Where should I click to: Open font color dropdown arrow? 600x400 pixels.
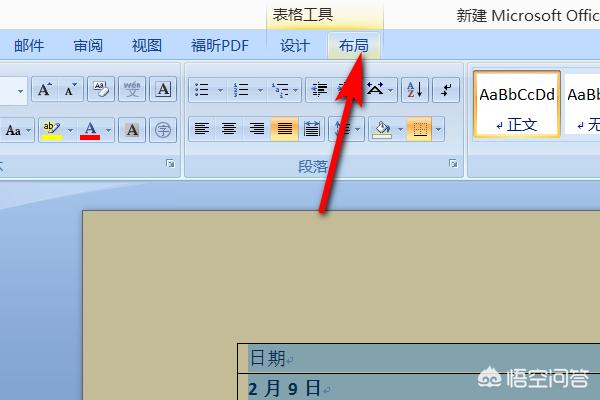click(109, 131)
